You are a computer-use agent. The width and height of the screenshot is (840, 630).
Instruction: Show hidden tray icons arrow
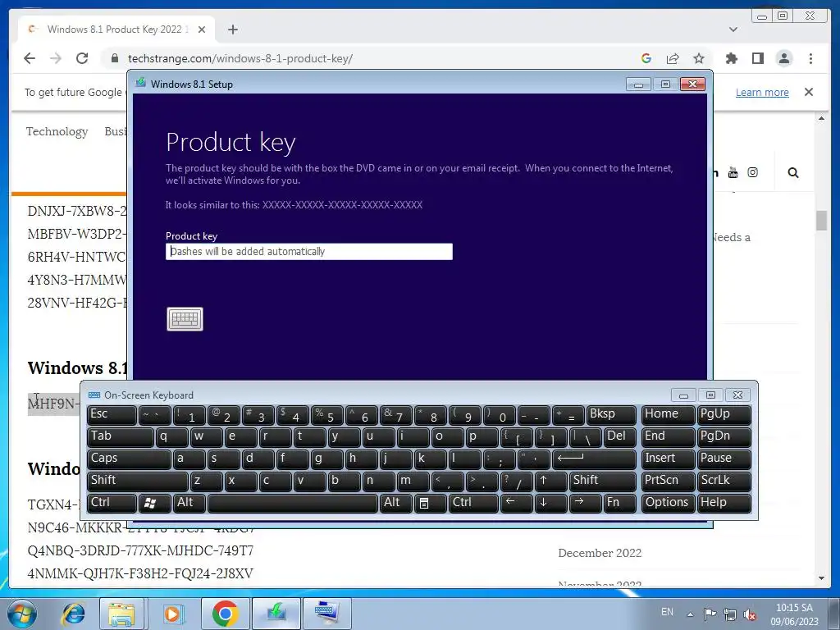tap(691, 614)
